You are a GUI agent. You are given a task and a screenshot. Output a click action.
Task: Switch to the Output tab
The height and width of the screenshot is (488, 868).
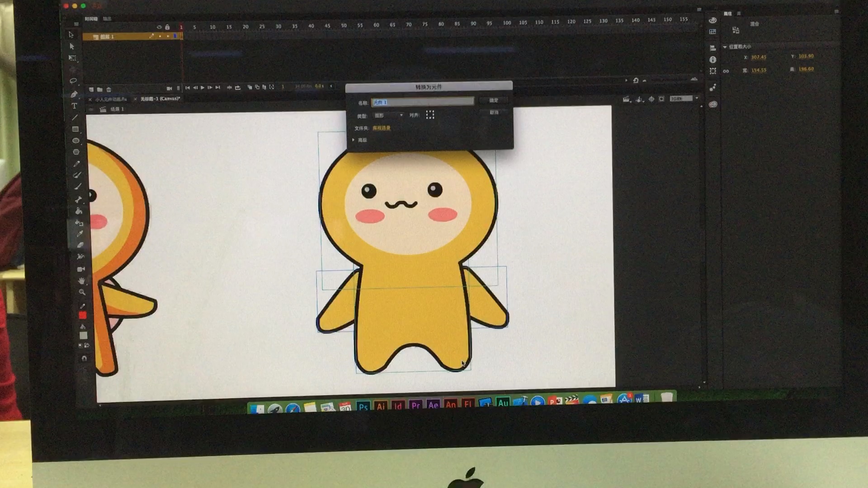107,19
